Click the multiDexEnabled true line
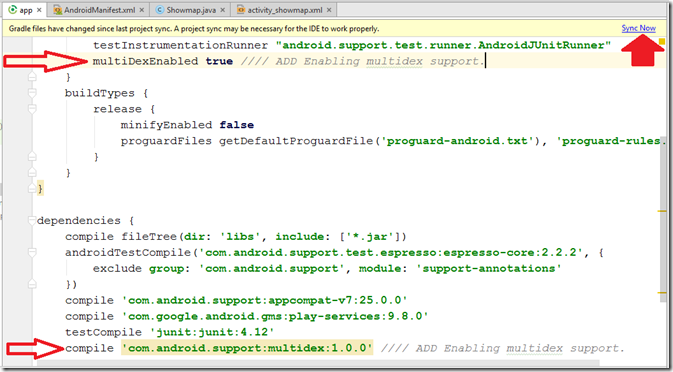673x372 pixels. coord(288,61)
